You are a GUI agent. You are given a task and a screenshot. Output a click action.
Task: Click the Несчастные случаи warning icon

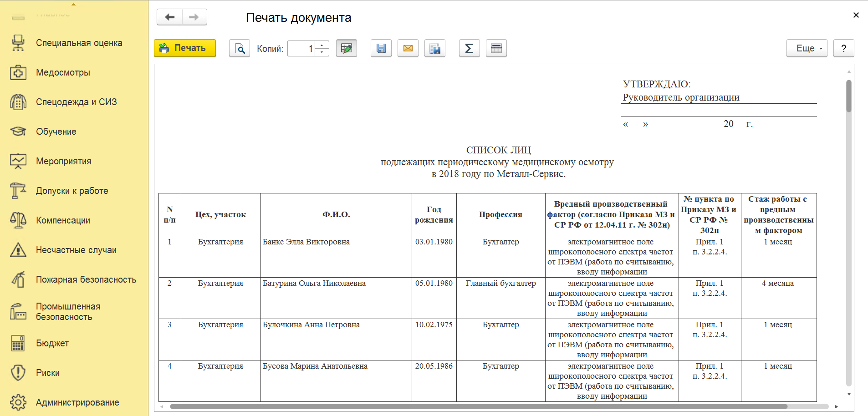(x=18, y=250)
